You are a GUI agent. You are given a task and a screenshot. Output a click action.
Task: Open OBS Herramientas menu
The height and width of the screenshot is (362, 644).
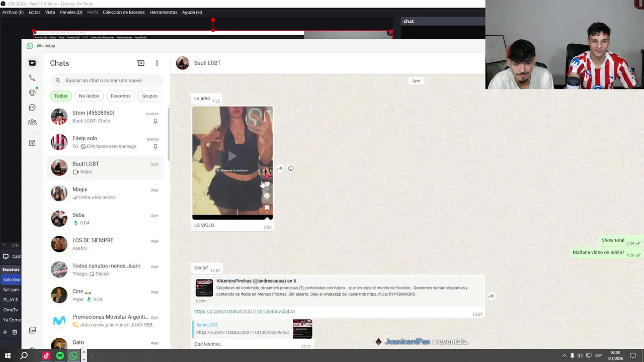pyautogui.click(x=163, y=12)
